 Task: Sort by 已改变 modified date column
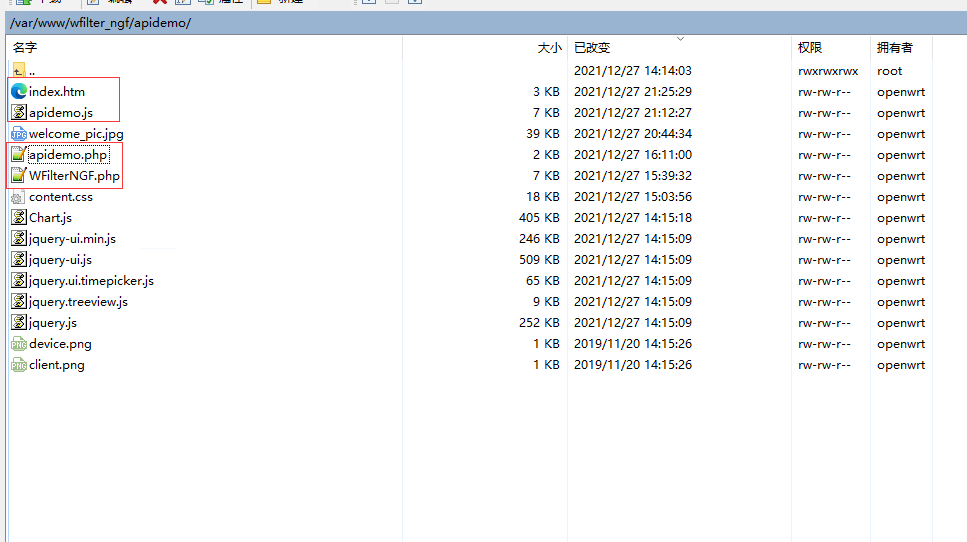592,47
